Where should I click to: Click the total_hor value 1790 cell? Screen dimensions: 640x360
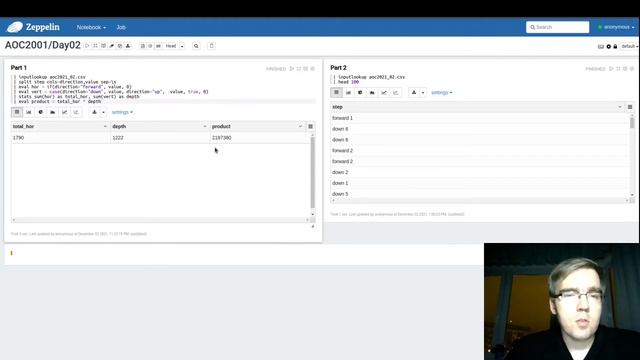(60, 138)
